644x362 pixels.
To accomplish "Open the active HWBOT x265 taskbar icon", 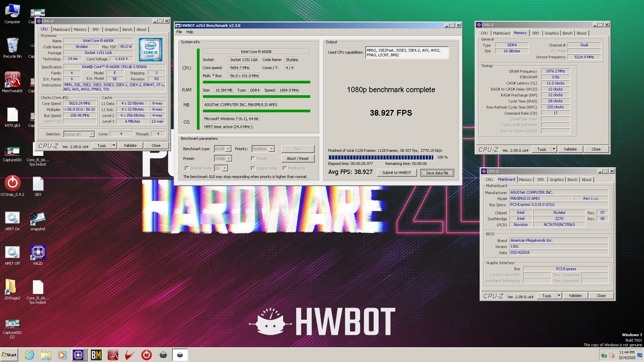I will (x=180, y=355).
